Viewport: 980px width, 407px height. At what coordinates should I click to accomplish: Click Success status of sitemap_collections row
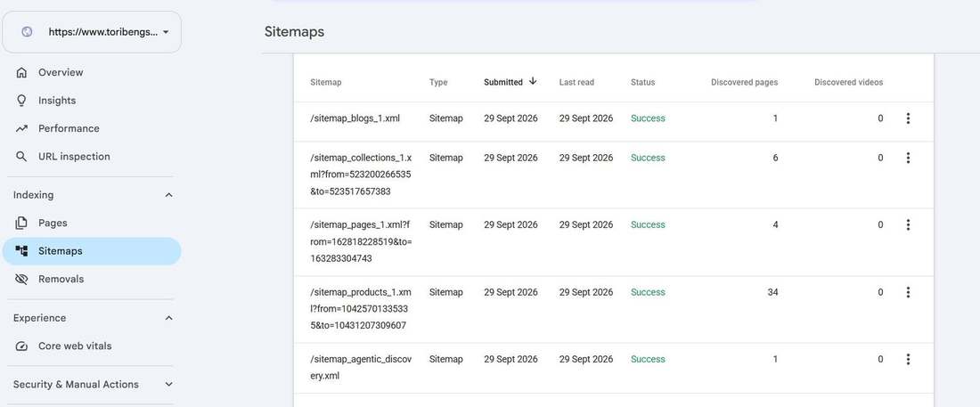pos(648,159)
